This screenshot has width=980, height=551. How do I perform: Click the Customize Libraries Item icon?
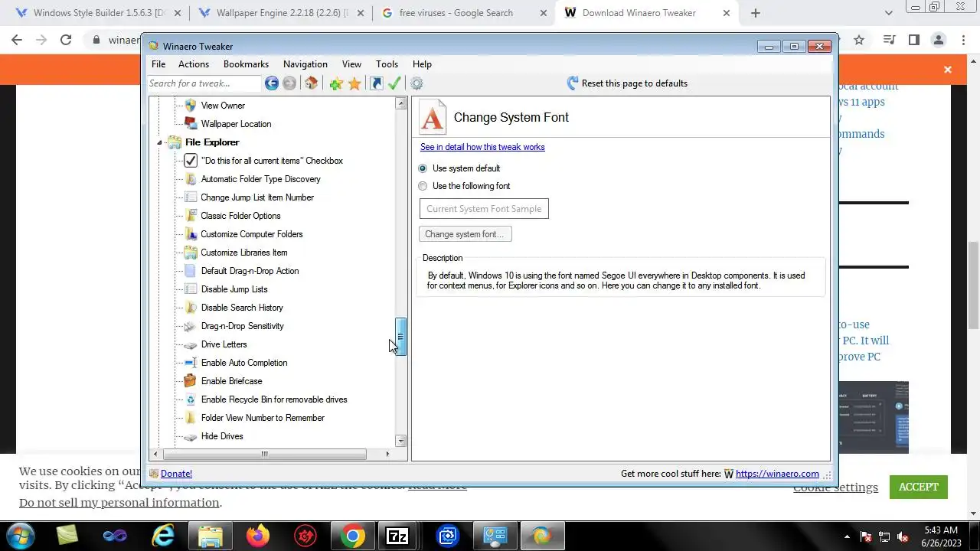[x=191, y=253]
